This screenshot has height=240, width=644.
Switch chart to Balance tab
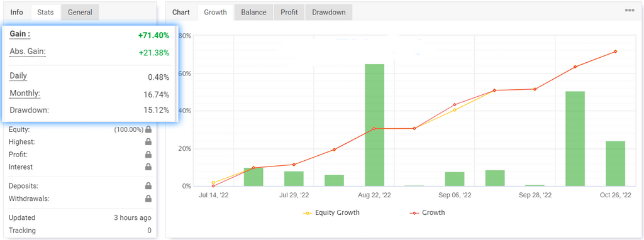(x=254, y=13)
